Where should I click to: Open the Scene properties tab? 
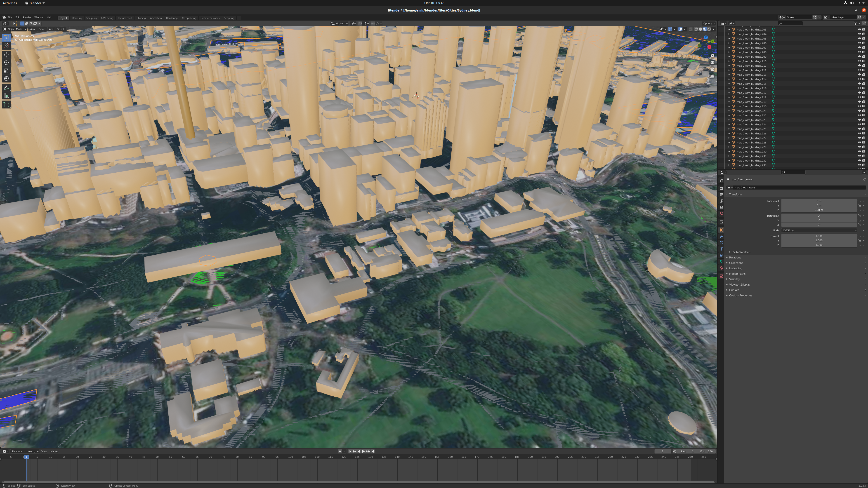(721, 207)
